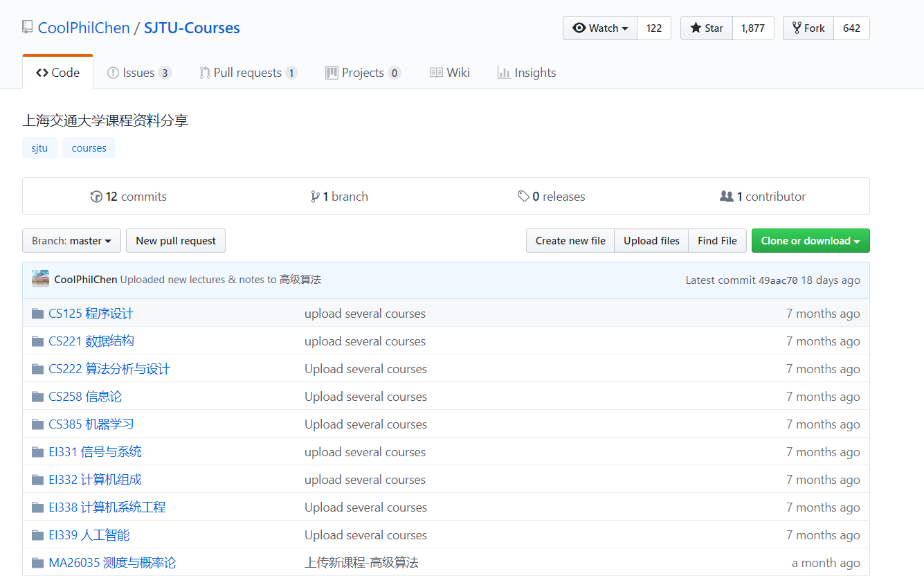The width and height of the screenshot is (924, 576).
Task: Click the code brackets icon on Code tab
Action: (x=42, y=73)
